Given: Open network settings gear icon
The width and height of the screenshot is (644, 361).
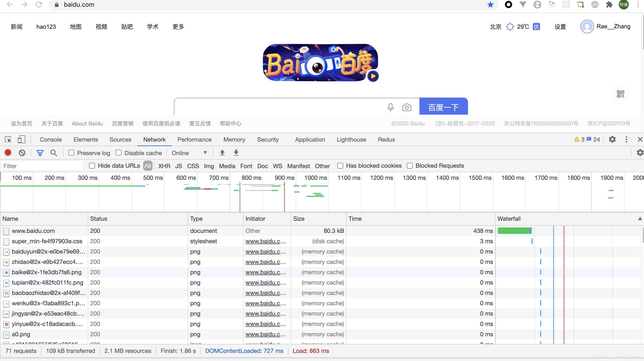Looking at the screenshot, I should (x=640, y=153).
